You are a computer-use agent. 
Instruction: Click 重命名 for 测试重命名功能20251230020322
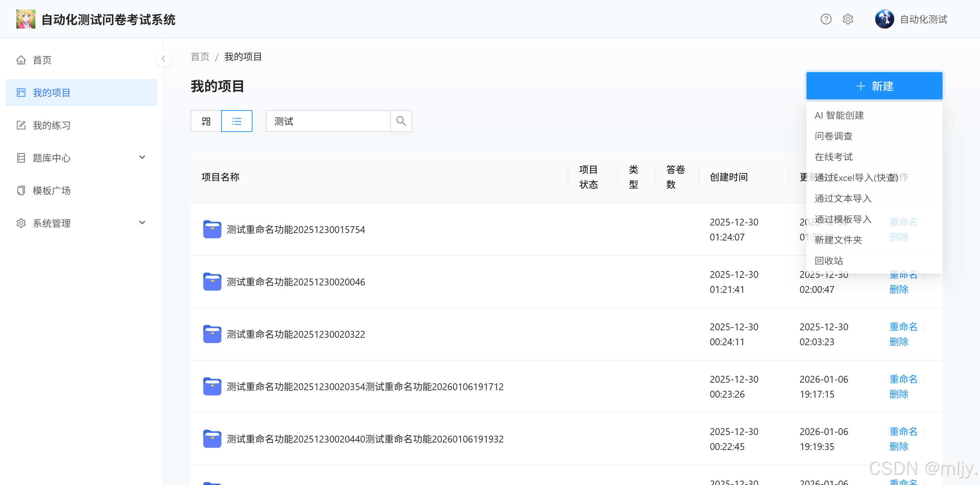903,327
